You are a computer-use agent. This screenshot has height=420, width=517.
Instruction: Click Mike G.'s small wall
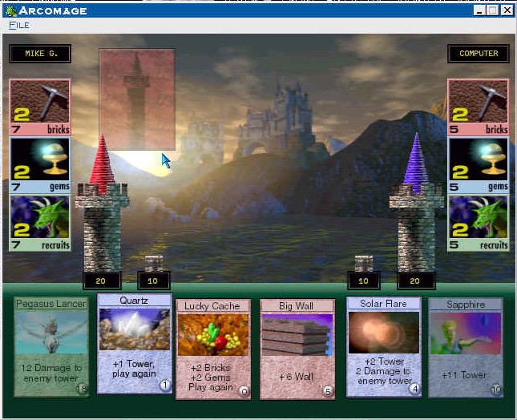[x=154, y=264]
